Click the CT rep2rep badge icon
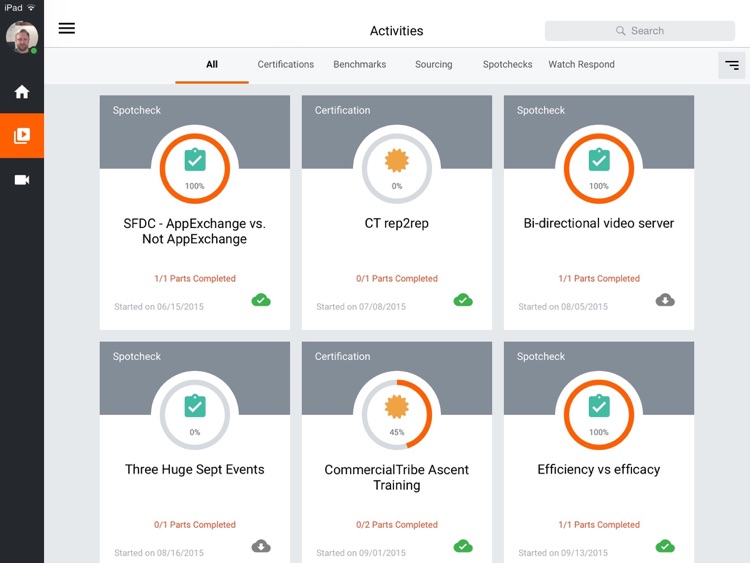Viewport: 750px width, 563px height. 397,160
